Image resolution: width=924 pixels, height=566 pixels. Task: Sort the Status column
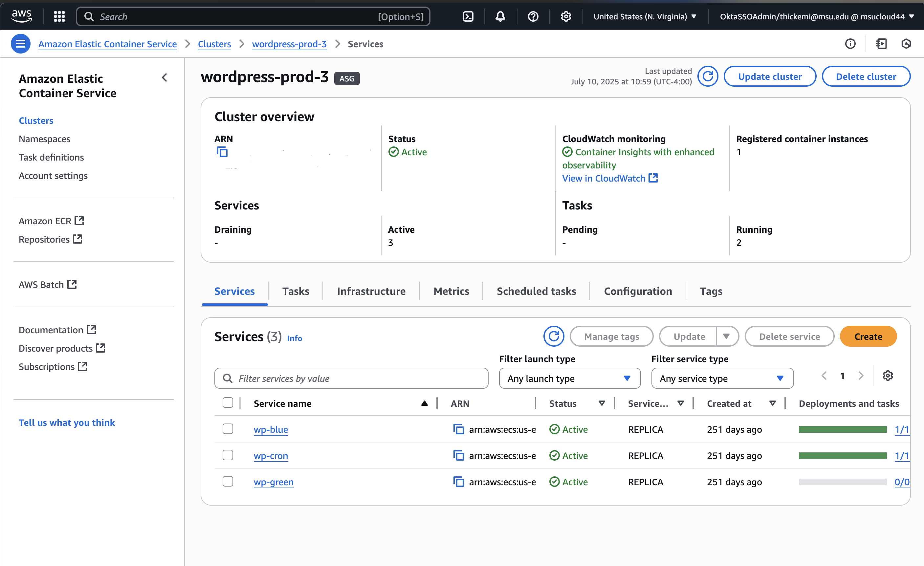tap(602, 403)
